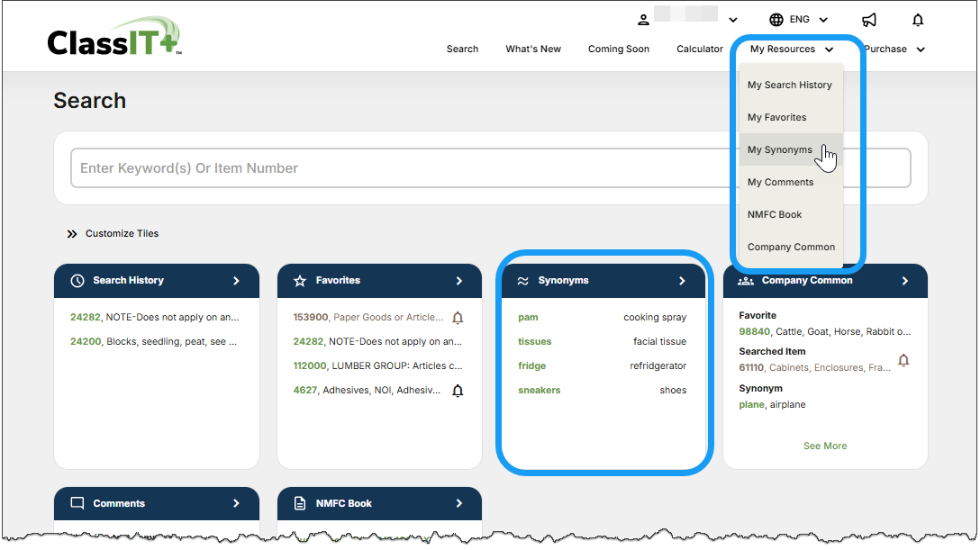The height and width of the screenshot is (550, 980).
Task: Toggle alert bell for item 153900
Action: pos(458,318)
